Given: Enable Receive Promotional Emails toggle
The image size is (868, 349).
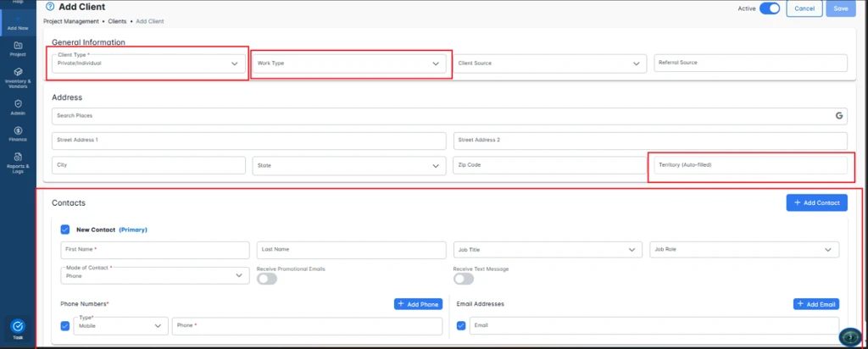Looking at the screenshot, I should tap(267, 279).
